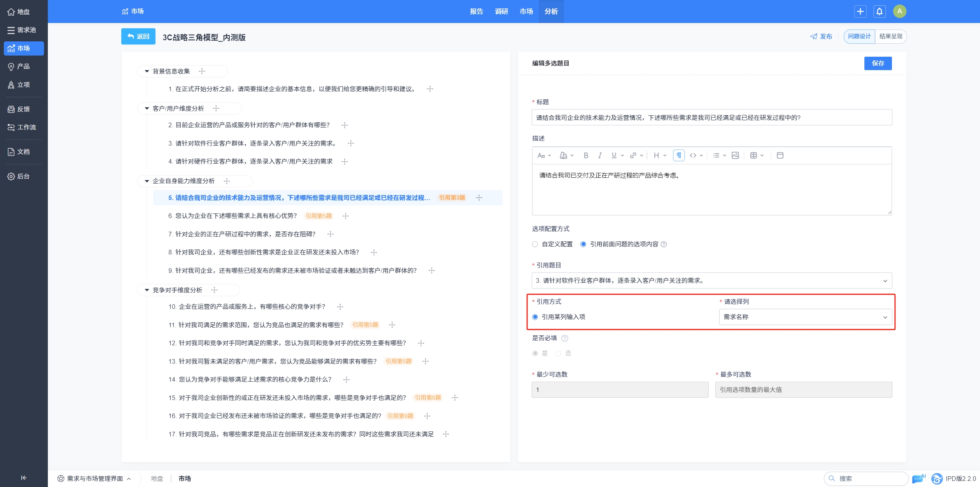
Task: Click the 返回 back button
Action: click(138, 36)
